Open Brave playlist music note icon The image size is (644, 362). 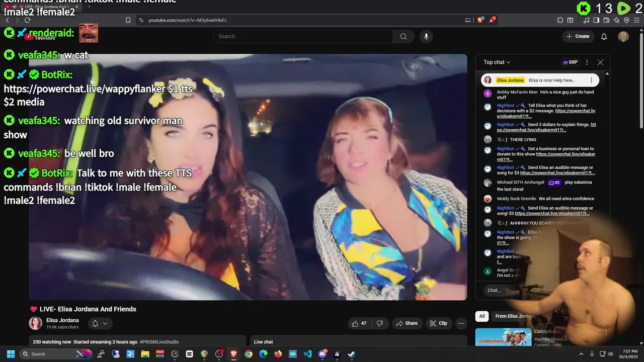587,20
